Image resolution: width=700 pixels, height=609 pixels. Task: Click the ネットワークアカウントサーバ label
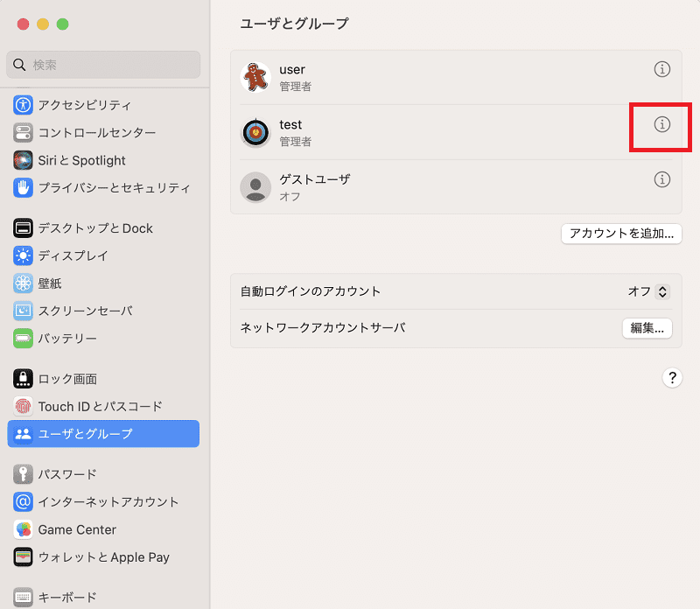pyautogui.click(x=323, y=328)
